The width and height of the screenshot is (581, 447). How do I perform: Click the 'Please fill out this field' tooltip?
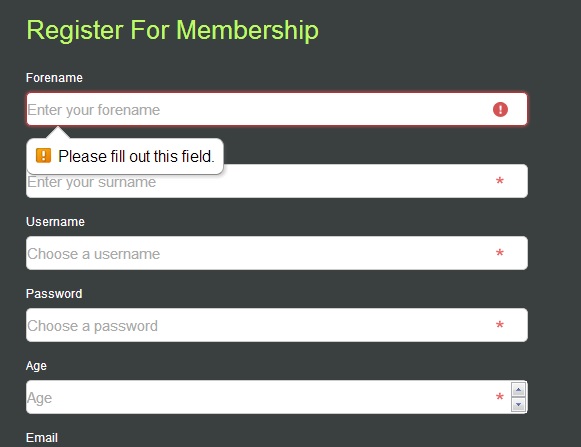coord(125,156)
